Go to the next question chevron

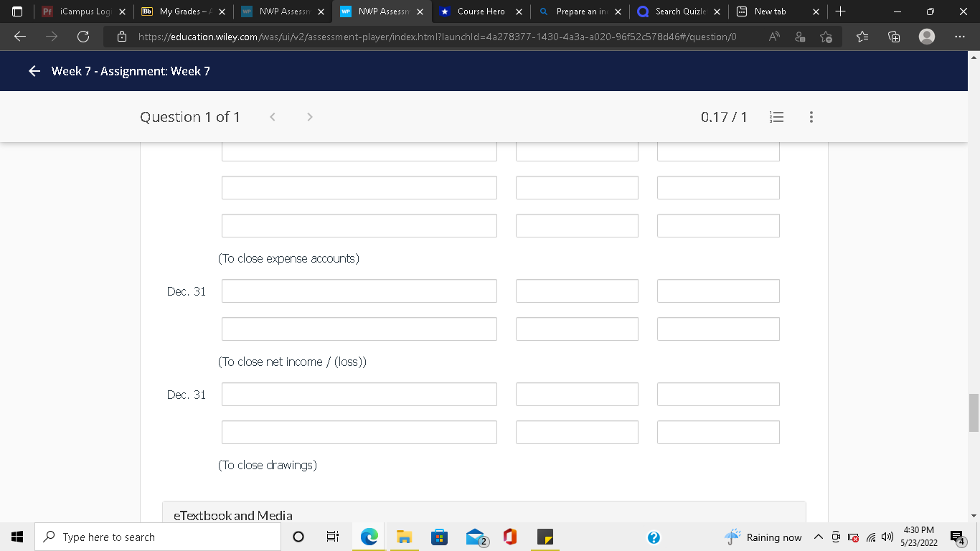click(x=309, y=117)
